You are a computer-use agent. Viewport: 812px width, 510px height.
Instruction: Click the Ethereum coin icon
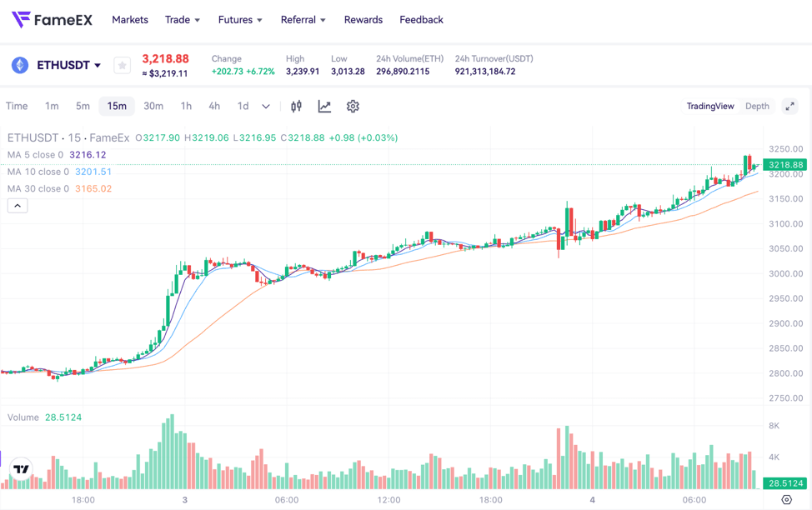(20, 65)
